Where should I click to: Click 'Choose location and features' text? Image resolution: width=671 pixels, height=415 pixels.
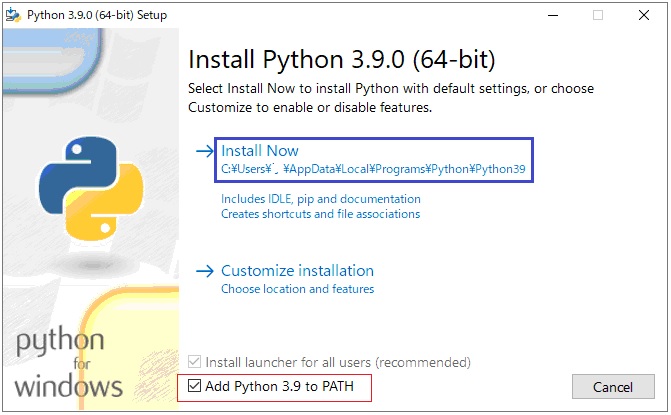tap(297, 289)
